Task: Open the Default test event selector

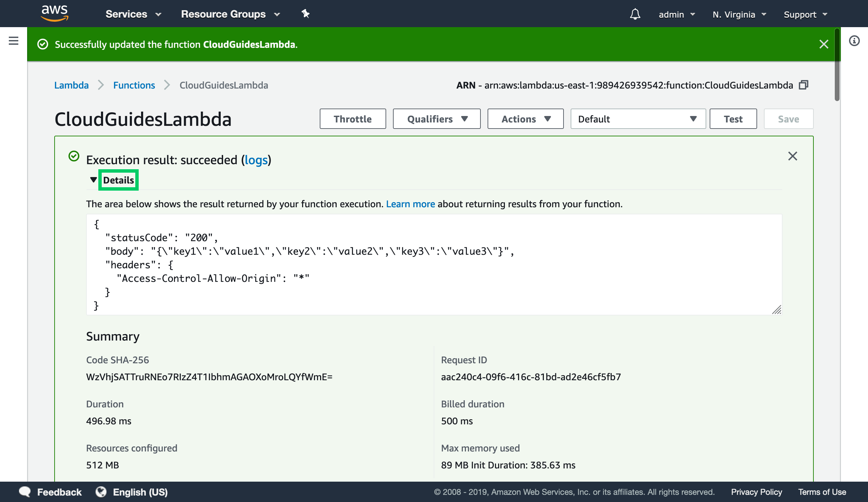Action: [x=638, y=119]
